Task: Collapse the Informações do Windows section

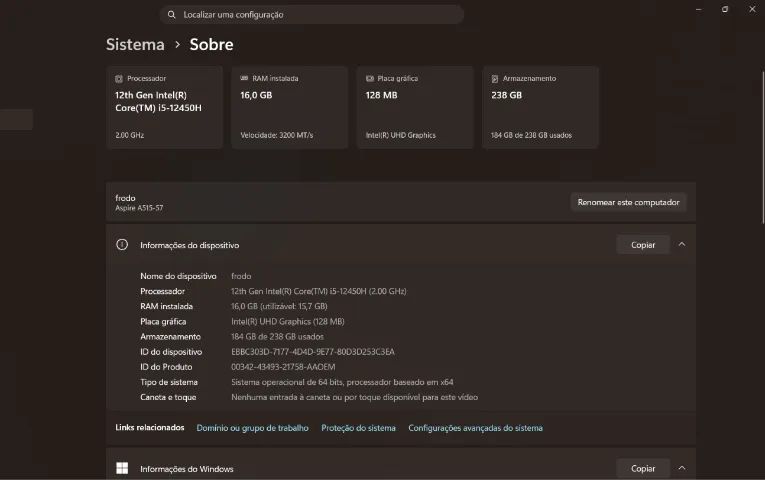Action: point(682,468)
